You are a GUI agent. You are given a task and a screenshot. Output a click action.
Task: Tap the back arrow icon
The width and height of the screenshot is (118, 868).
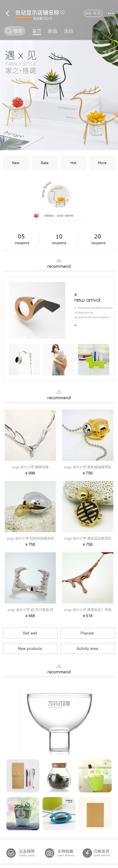[7, 14]
